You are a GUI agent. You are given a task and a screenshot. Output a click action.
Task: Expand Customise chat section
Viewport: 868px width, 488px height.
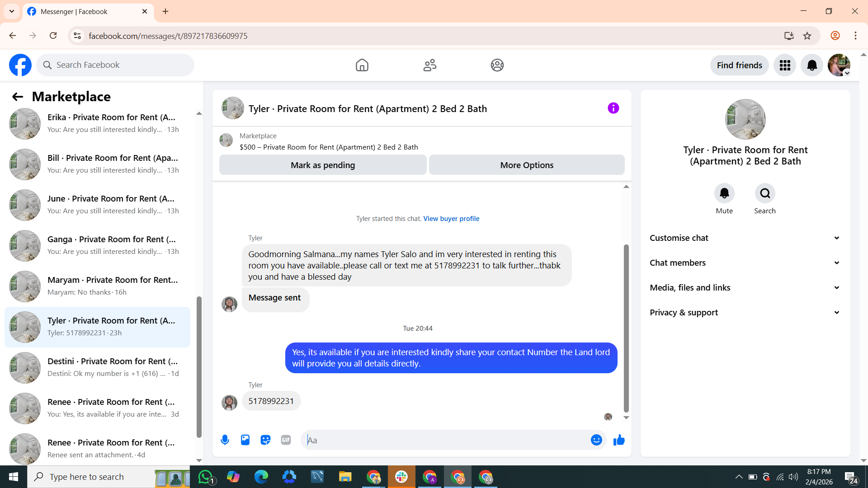[745, 238]
